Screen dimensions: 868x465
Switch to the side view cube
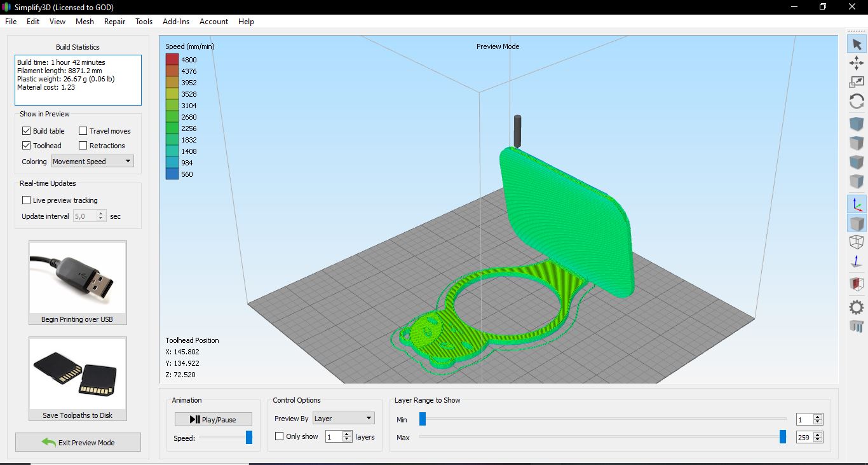(x=857, y=181)
